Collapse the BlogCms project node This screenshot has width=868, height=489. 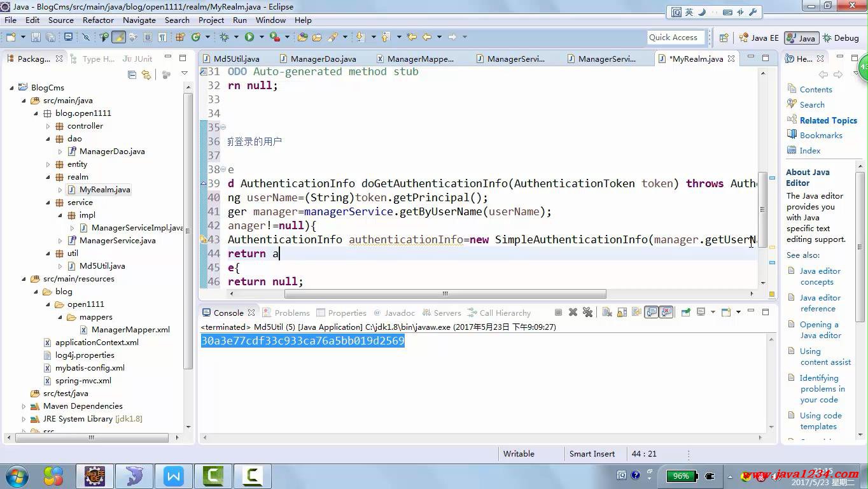[12, 88]
